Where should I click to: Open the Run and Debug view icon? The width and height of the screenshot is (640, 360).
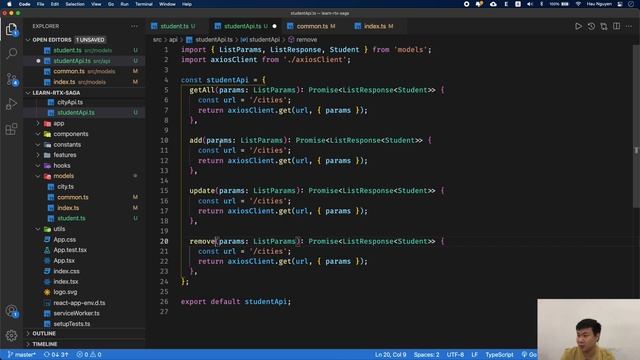[x=11, y=104]
